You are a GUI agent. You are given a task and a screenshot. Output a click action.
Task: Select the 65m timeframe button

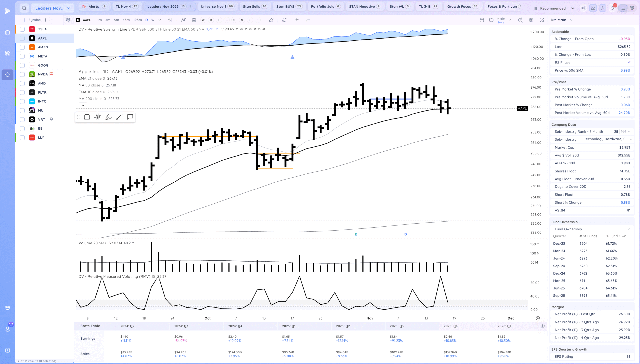click(126, 20)
